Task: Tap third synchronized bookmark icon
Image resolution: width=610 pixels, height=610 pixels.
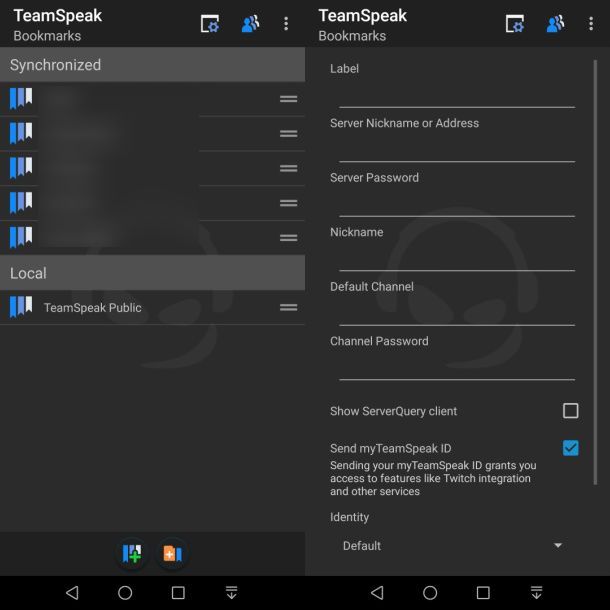Action: [21, 168]
